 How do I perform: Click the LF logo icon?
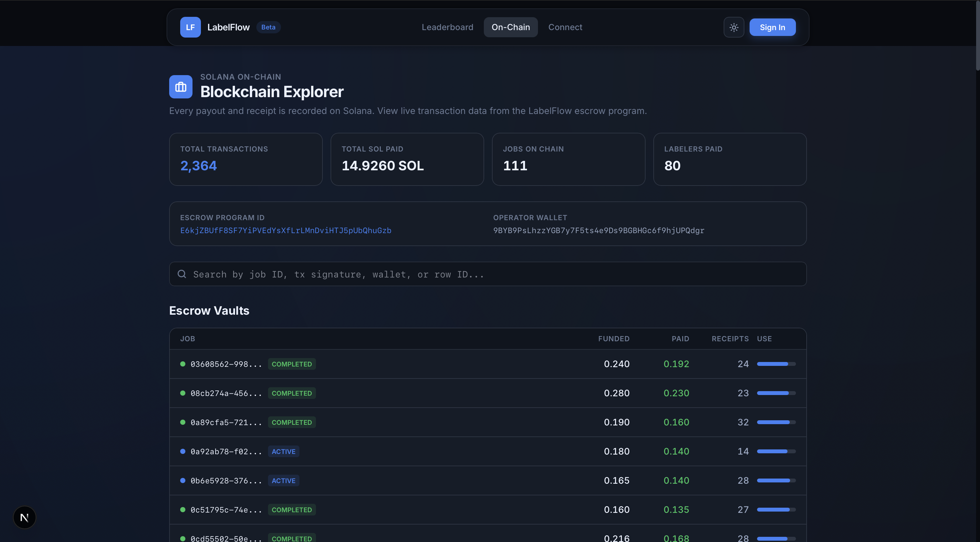click(x=190, y=28)
